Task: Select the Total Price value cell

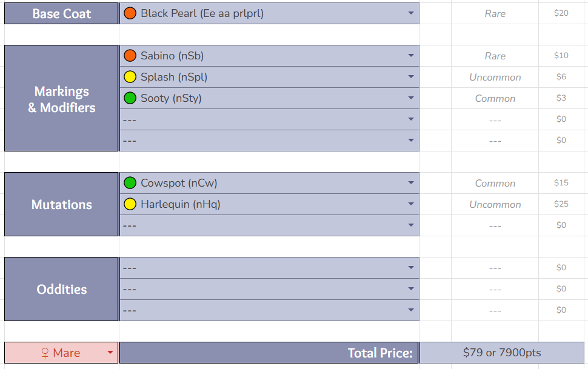Action: (501, 353)
